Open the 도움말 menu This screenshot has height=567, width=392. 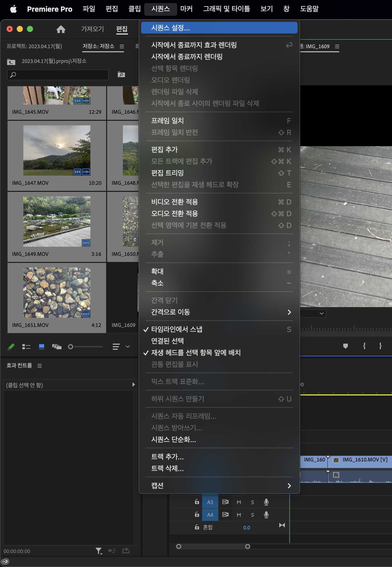point(309,9)
